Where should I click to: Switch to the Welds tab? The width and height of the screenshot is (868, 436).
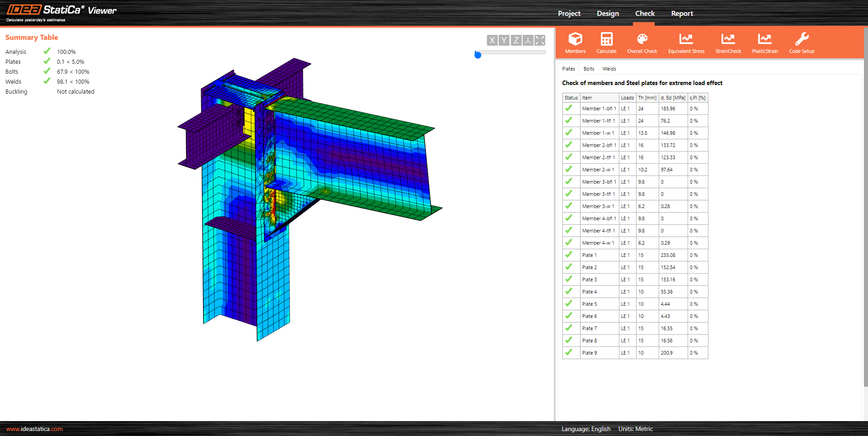609,68
